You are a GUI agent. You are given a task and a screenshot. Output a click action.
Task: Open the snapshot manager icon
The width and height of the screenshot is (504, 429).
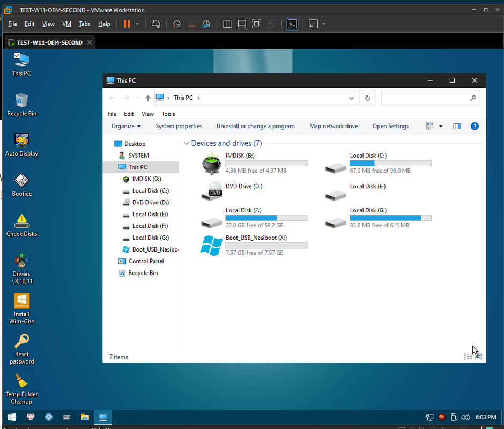(x=206, y=24)
